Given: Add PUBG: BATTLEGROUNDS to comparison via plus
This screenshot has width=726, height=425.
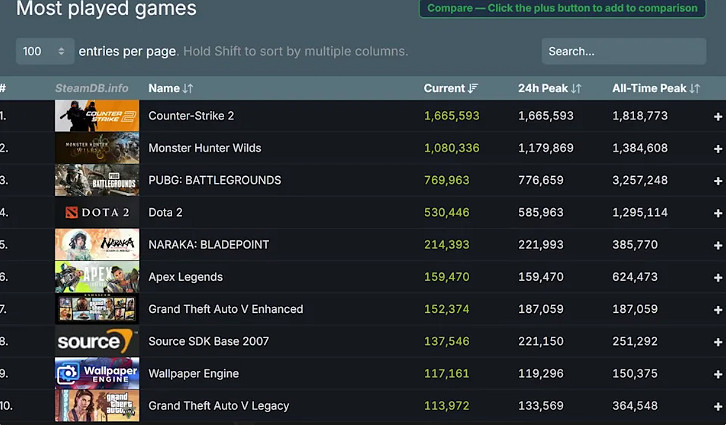Looking at the screenshot, I should (718, 181).
